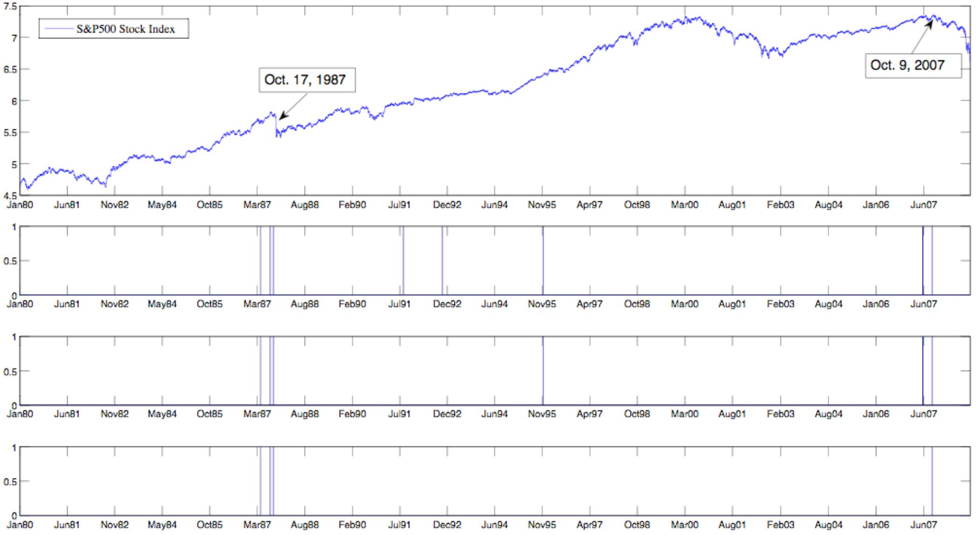Click Jan80 label under the S&P500 chart
The image size is (980, 535).
coord(20,204)
